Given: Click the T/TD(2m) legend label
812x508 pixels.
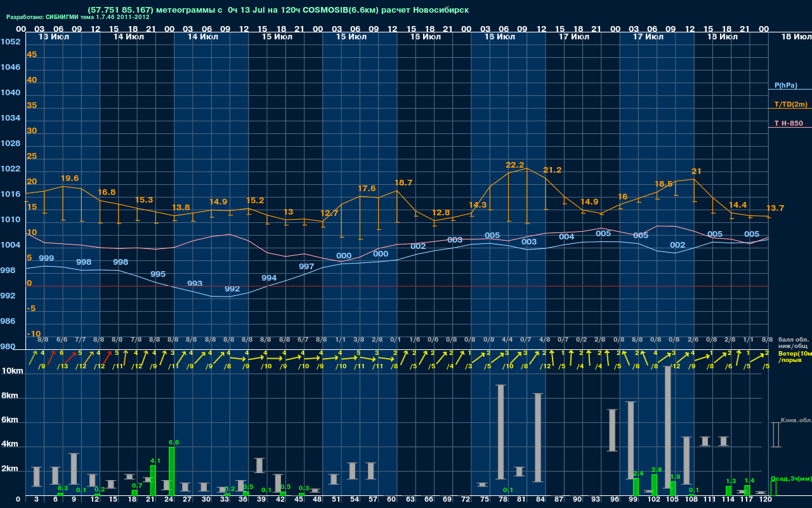Looking at the screenshot, I should (x=790, y=104).
